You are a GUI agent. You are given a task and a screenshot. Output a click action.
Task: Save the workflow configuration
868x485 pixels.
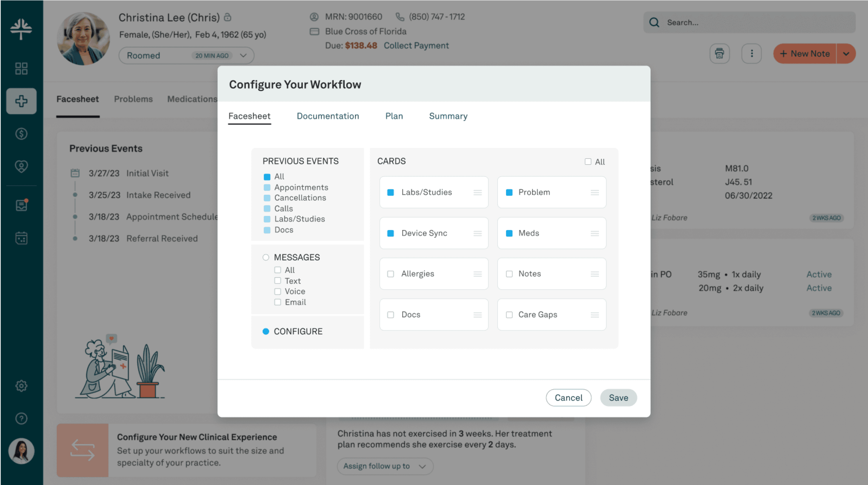point(618,398)
